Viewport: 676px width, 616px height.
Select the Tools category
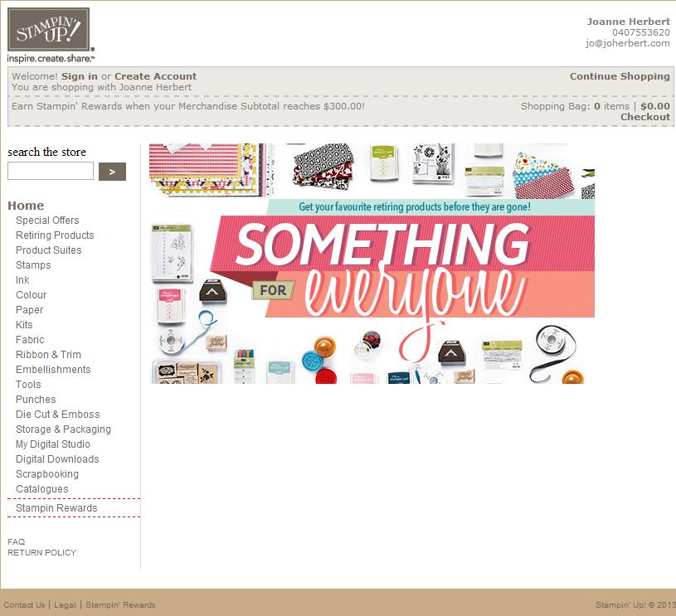(x=28, y=385)
